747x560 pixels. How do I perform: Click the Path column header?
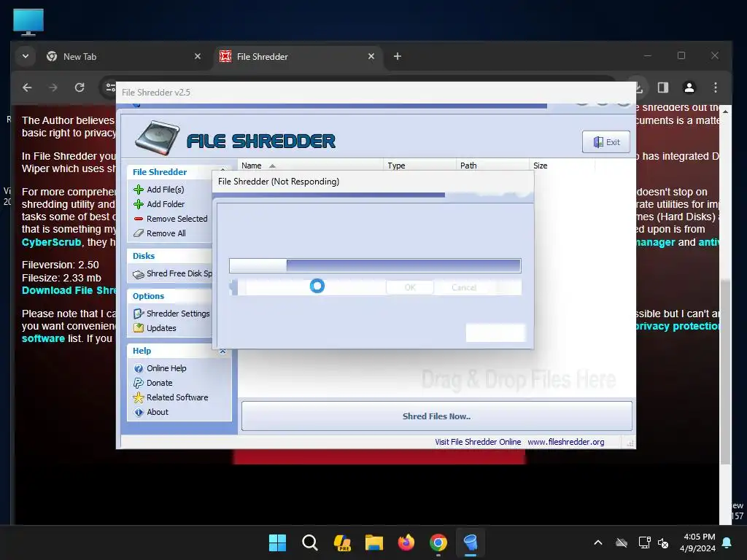pyautogui.click(x=492, y=166)
